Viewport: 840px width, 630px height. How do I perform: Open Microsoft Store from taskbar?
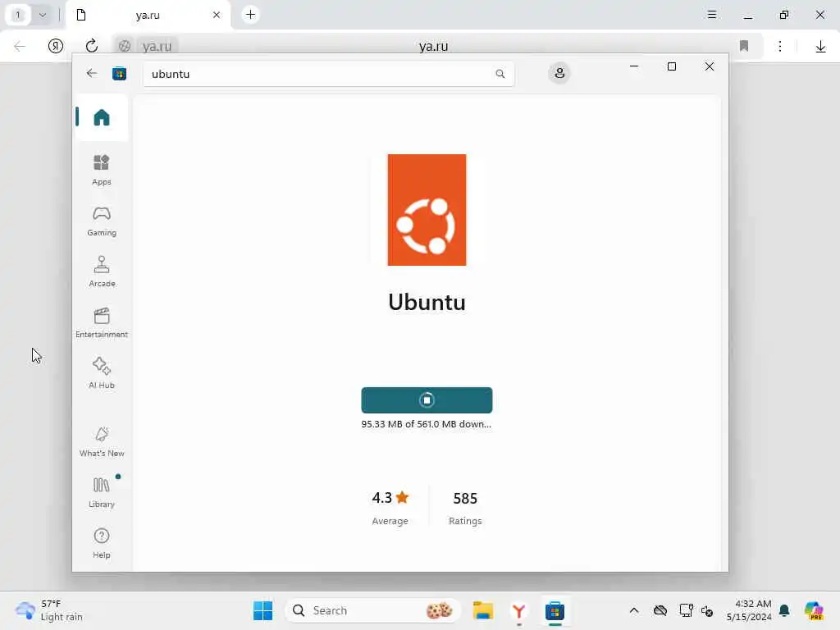(x=555, y=610)
